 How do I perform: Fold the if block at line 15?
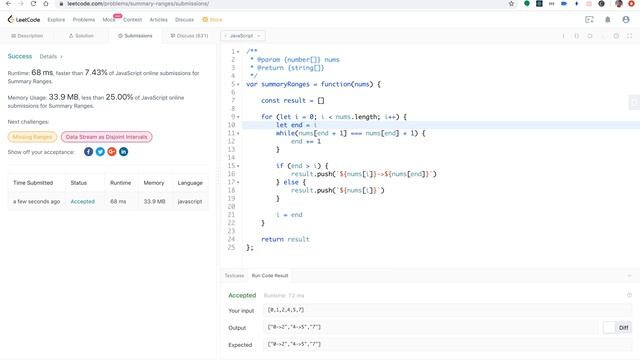(x=238, y=166)
